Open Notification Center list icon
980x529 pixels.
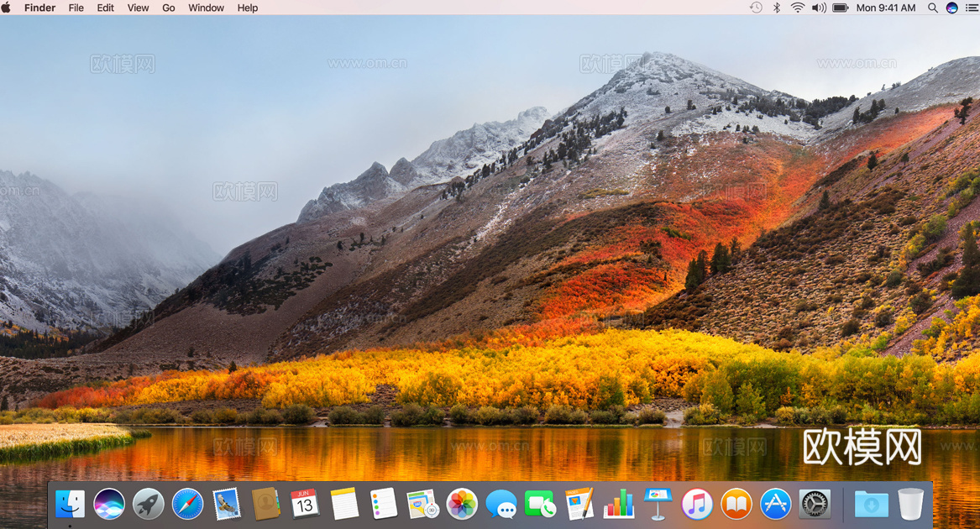pos(972,8)
